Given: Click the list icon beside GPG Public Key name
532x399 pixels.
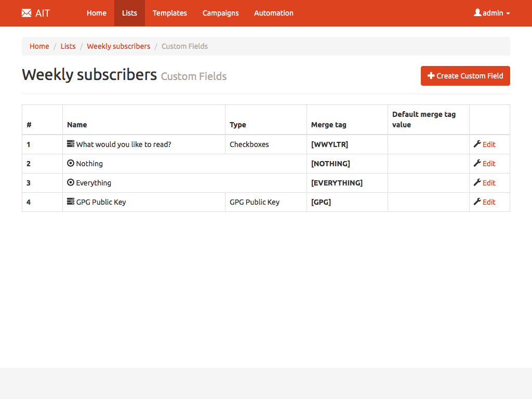Looking at the screenshot, I should [x=71, y=202].
